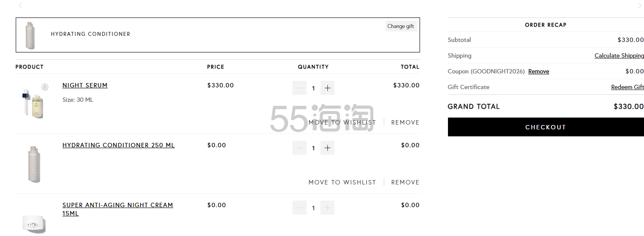The image size is (644, 236).
Task: Remove Hydrating Conditioner 250 ML from cart
Action: 405,182
